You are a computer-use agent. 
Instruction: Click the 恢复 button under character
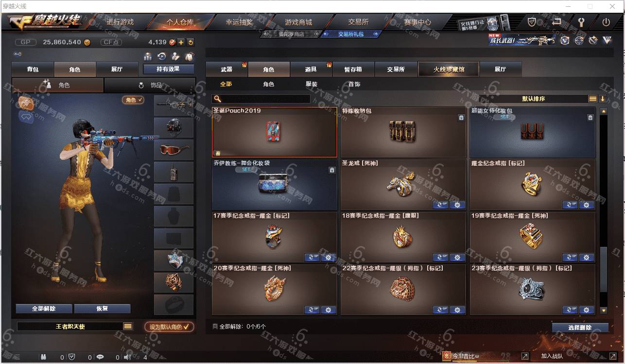103,309
